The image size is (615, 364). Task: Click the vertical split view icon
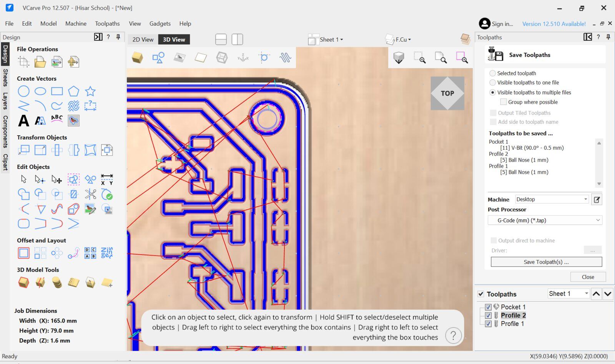237,39
